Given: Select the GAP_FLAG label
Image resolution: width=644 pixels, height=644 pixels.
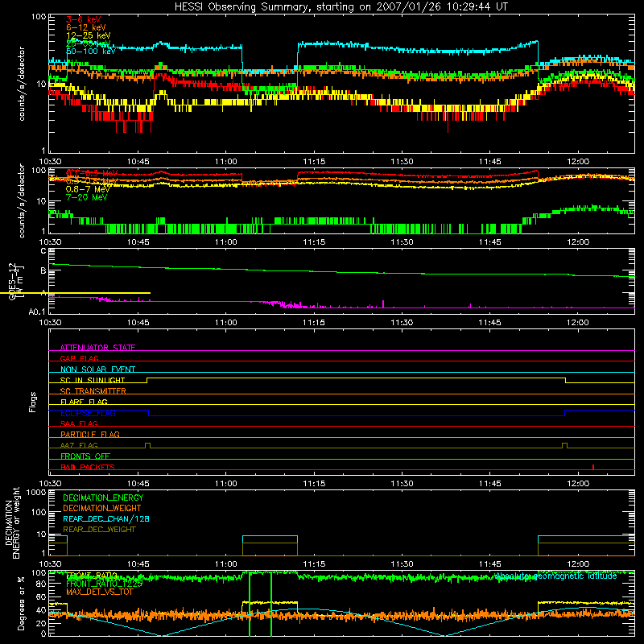Looking at the screenshot, I should pos(79,358).
